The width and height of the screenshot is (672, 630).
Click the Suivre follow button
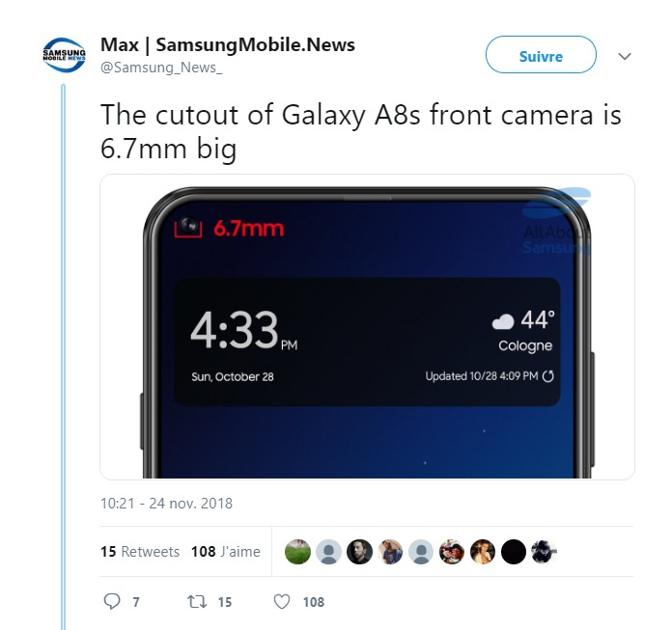point(541,54)
